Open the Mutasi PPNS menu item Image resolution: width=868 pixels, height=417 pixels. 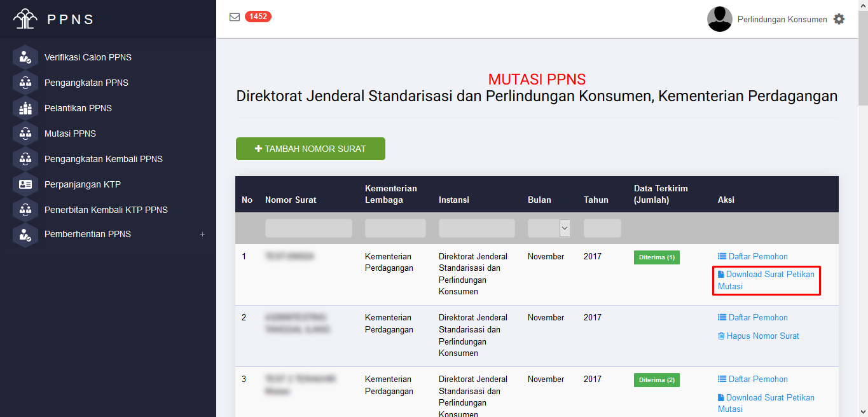70,133
